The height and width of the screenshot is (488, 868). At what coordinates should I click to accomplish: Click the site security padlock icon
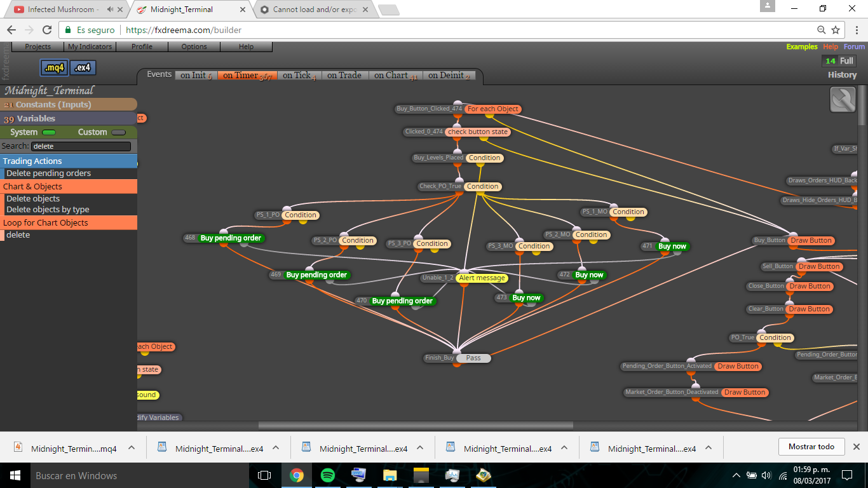(x=68, y=30)
